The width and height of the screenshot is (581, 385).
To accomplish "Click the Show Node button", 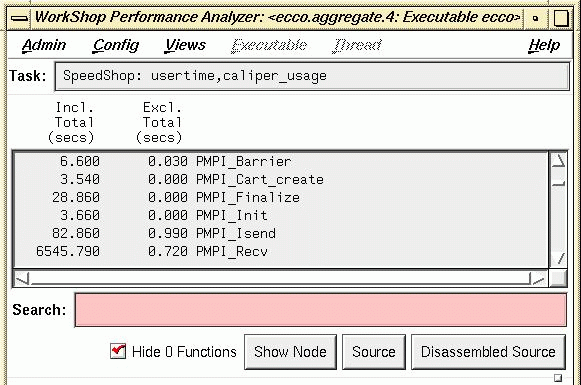I will point(290,352).
